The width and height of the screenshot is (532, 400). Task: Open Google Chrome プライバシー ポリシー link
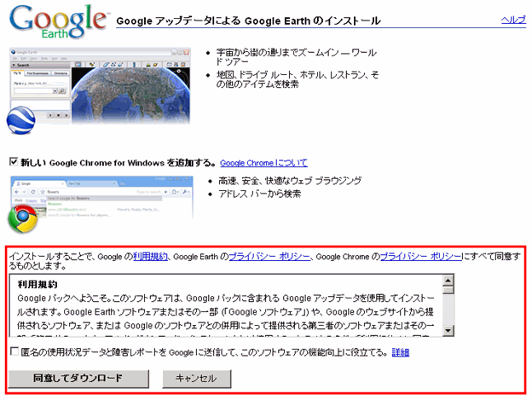420,257
